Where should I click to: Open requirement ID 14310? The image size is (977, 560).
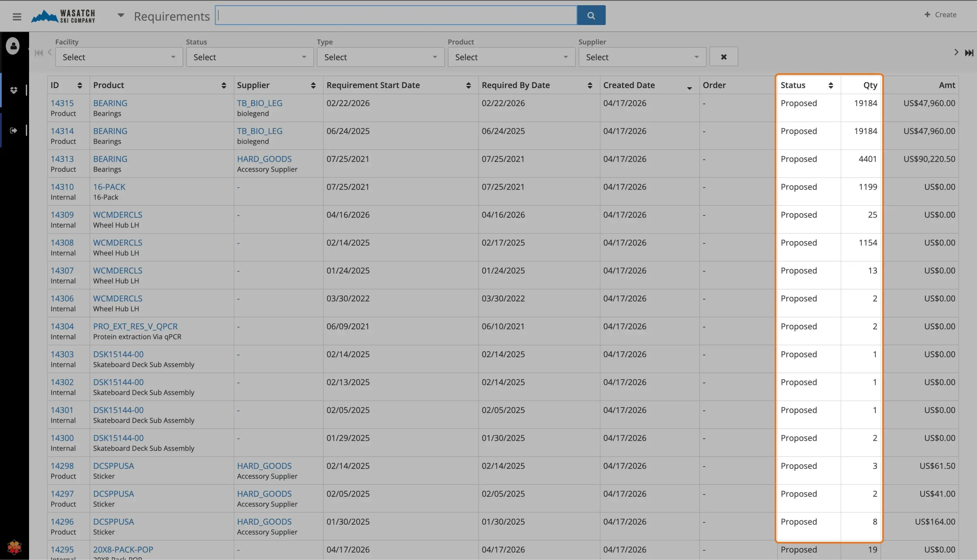62,187
